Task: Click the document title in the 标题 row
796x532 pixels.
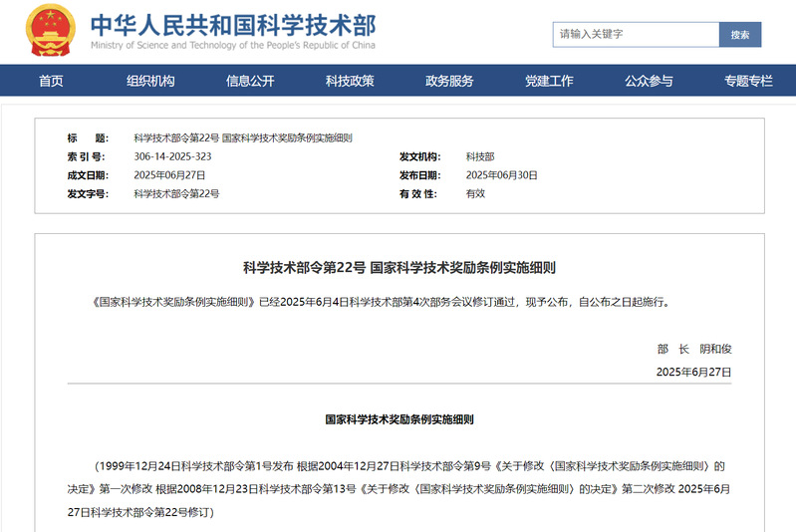Action: tap(243, 138)
